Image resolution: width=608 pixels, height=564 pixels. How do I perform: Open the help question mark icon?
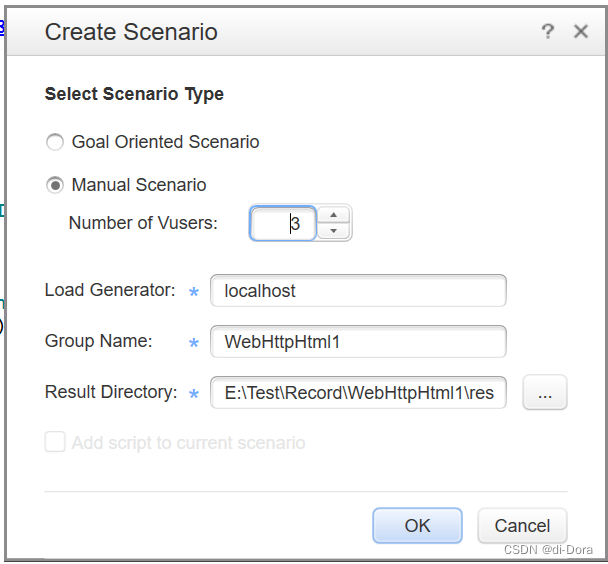point(547,32)
